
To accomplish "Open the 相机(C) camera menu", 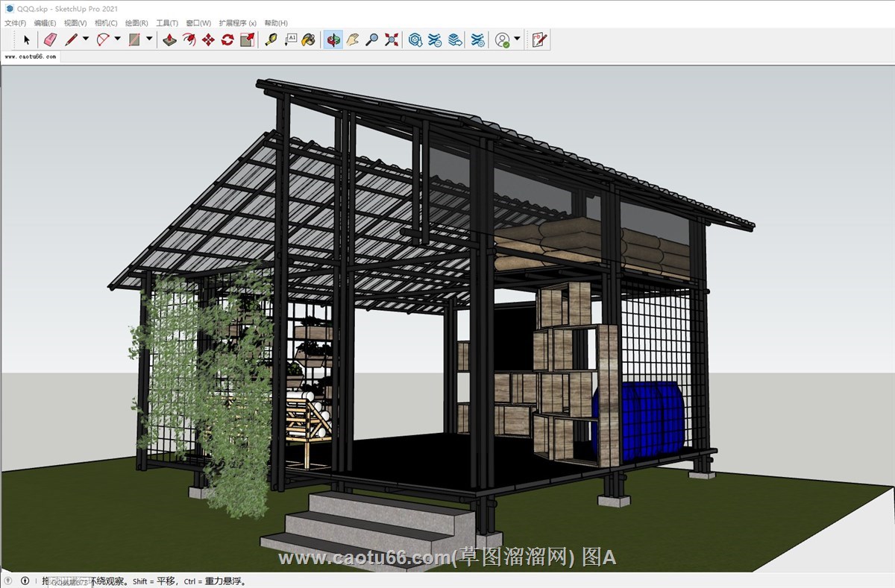I will 106,23.
